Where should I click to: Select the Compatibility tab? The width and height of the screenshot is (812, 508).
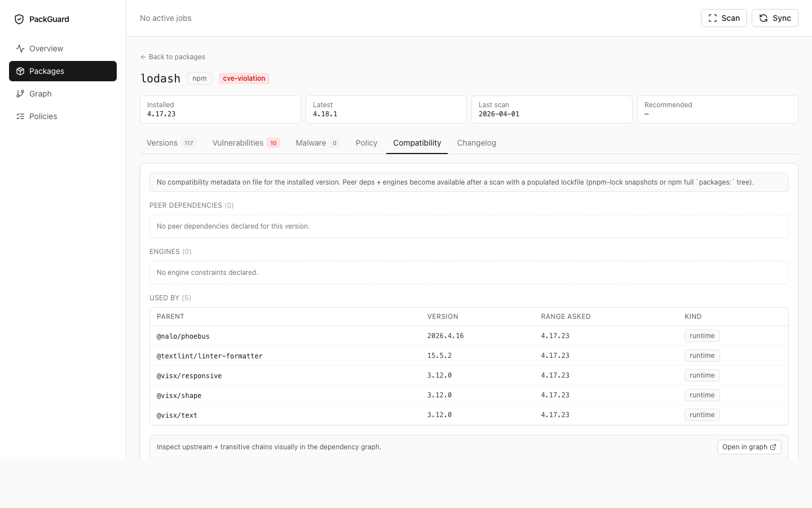click(417, 143)
